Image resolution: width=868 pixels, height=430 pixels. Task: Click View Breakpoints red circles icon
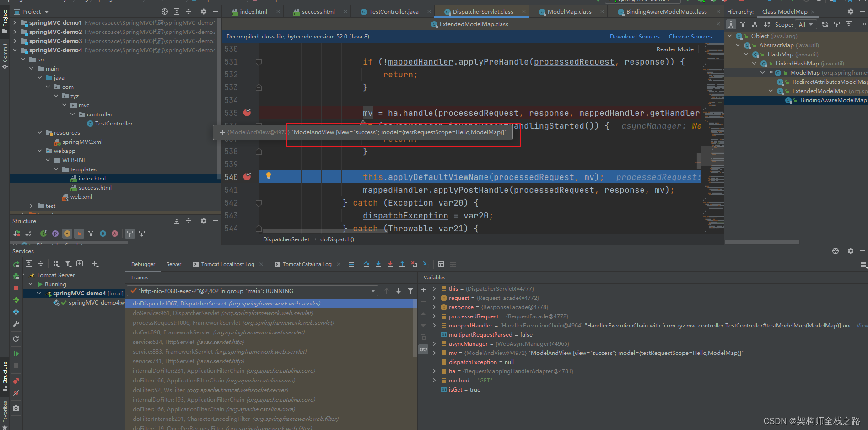[x=16, y=381]
